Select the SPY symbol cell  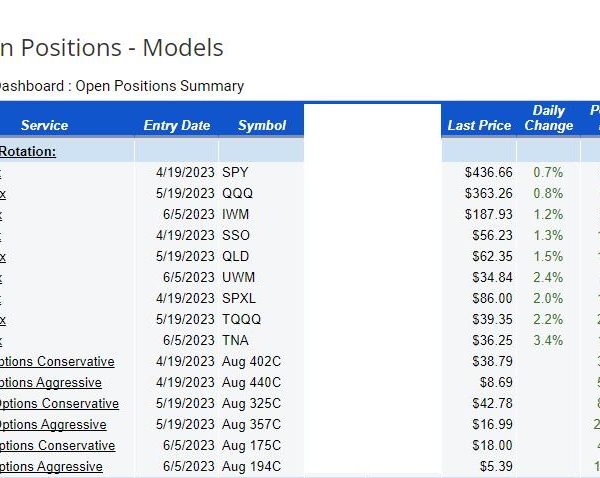coord(235,173)
